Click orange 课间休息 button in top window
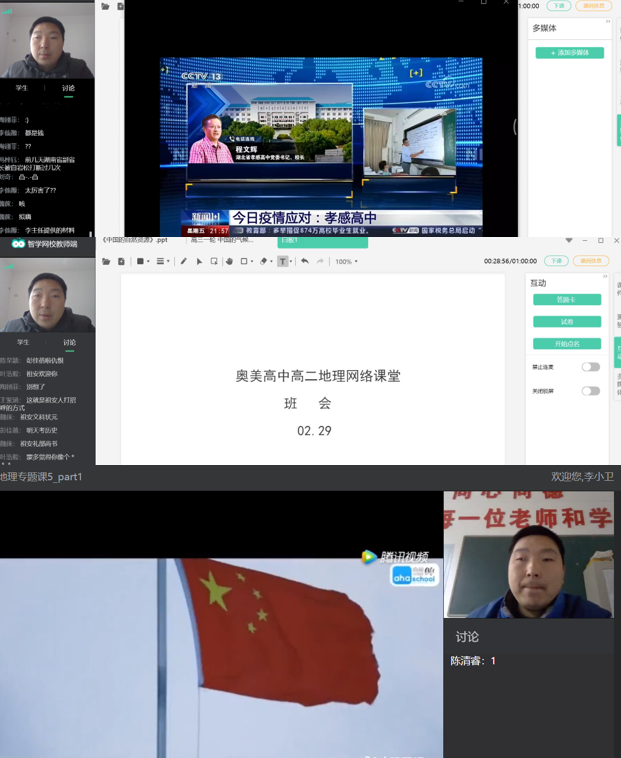The image size is (621, 758). (593, 6)
